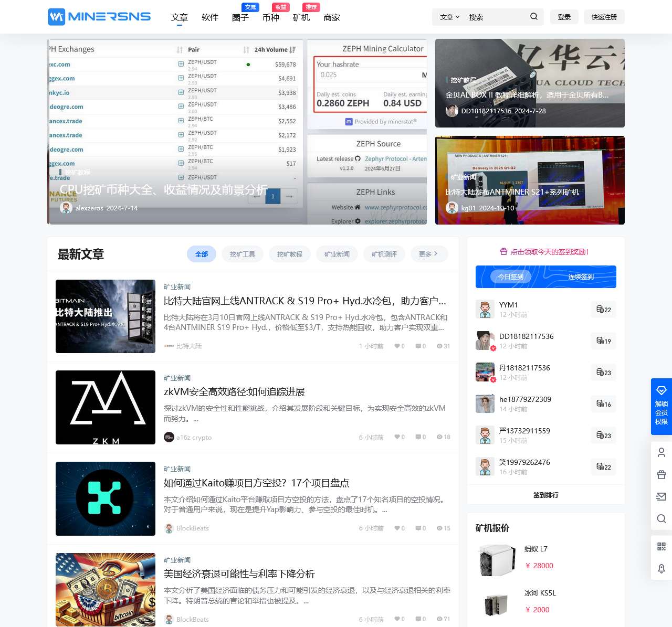The width and height of the screenshot is (672, 627).
Task: Open 美国经济衰退可能性与利率下降分析 article
Action: [x=239, y=574]
